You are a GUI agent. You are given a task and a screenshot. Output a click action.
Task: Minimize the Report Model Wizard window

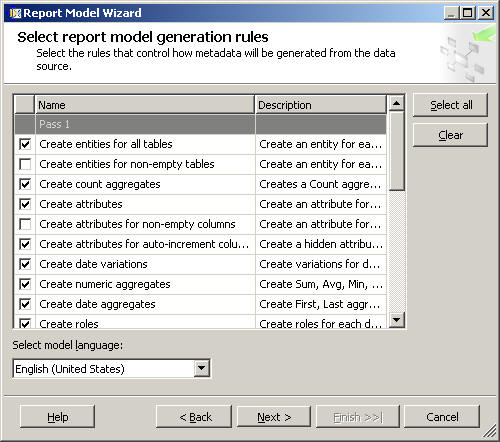tap(451, 13)
